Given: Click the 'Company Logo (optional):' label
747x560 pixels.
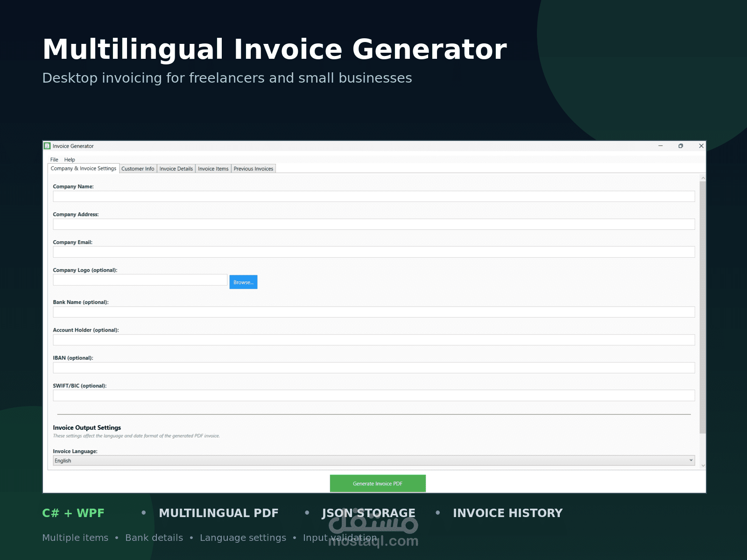Looking at the screenshot, I should (x=85, y=270).
